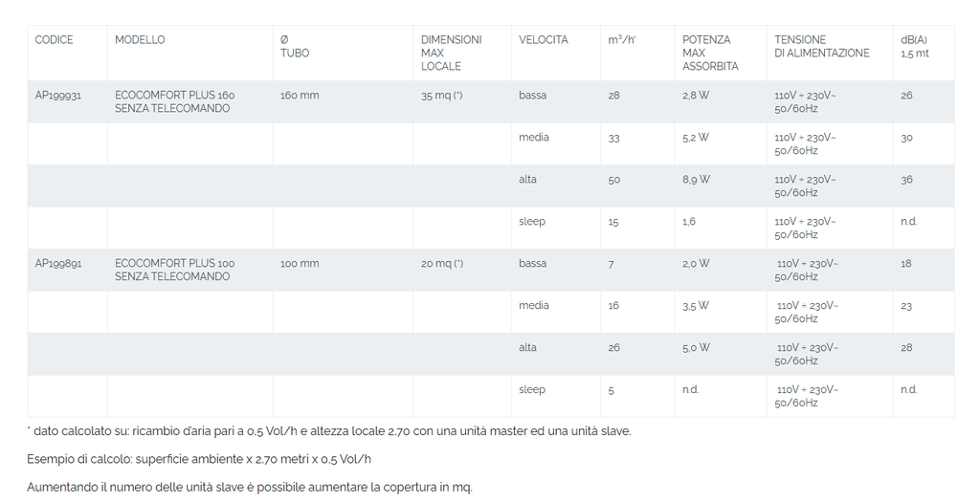Click the VELOCITA column header
This screenshot has width=980, height=503.
click(x=543, y=40)
